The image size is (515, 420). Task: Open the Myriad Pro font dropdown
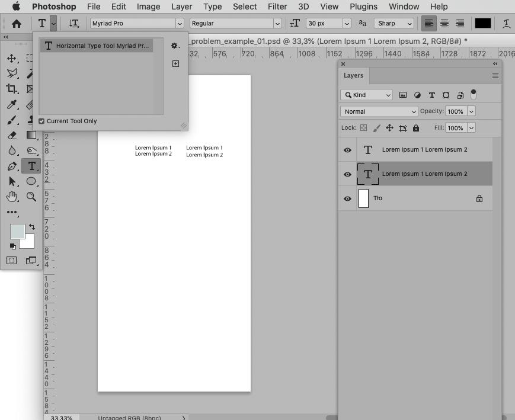pyautogui.click(x=181, y=23)
